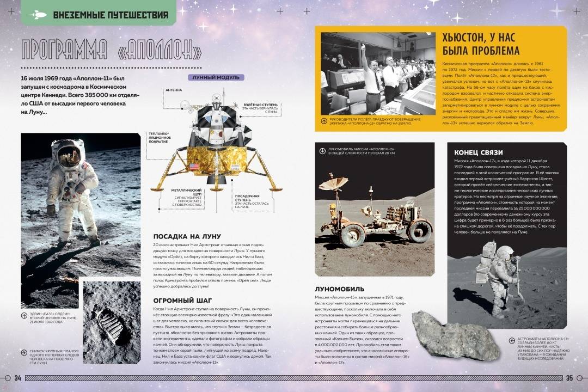
Task: Click the caption «РУКОВОДИТЕЛИ ПОЛЁТА ПРАЗДНУЮТ ВОЗВРАЩЕНИЕ»
Action: pos(375,121)
